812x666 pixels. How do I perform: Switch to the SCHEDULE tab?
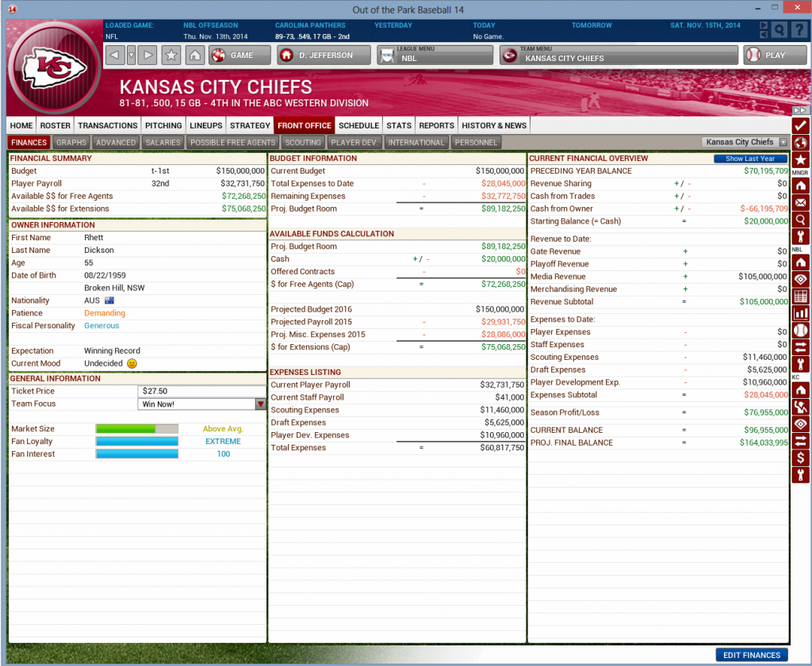[359, 125]
